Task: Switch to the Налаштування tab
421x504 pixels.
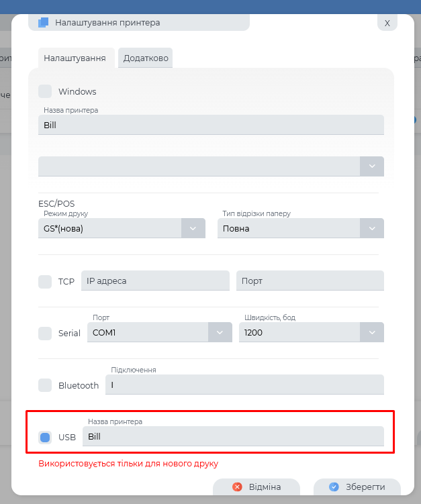Action: coord(75,58)
